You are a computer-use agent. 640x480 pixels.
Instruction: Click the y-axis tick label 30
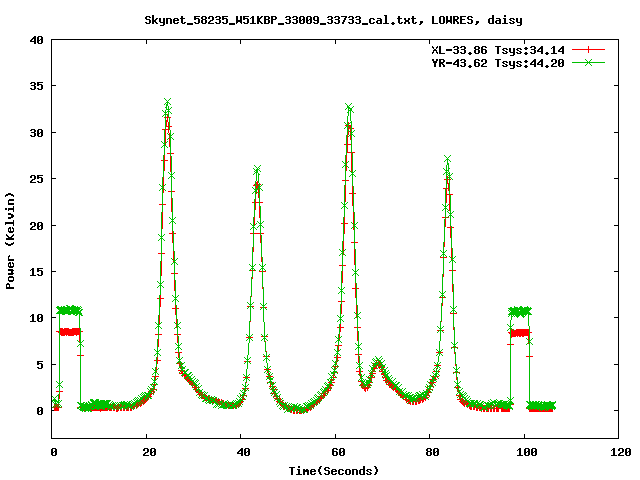click(36, 133)
